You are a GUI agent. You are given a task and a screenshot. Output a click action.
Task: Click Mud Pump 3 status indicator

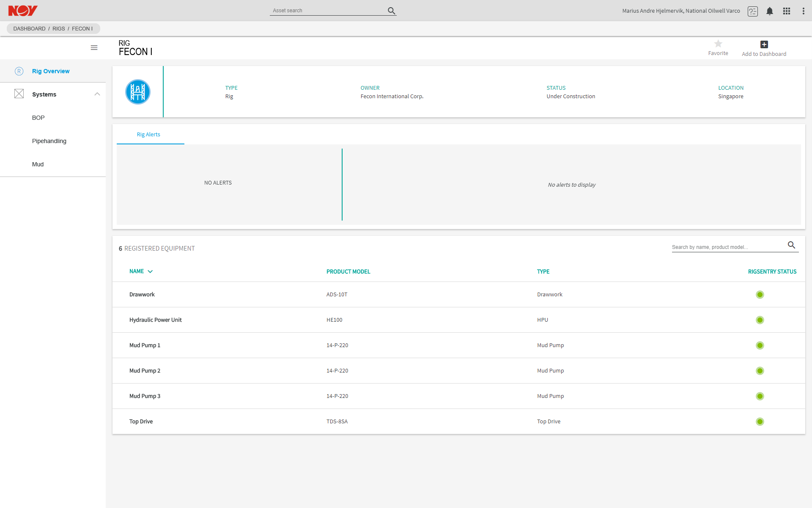[x=760, y=396]
